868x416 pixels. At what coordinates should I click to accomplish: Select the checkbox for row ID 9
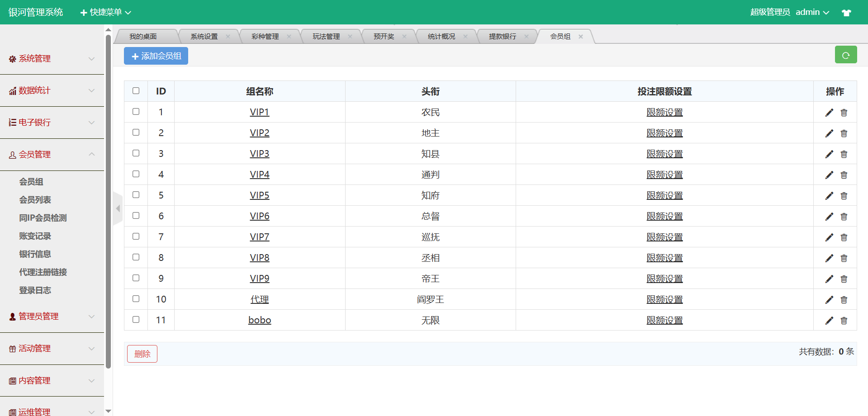136,278
